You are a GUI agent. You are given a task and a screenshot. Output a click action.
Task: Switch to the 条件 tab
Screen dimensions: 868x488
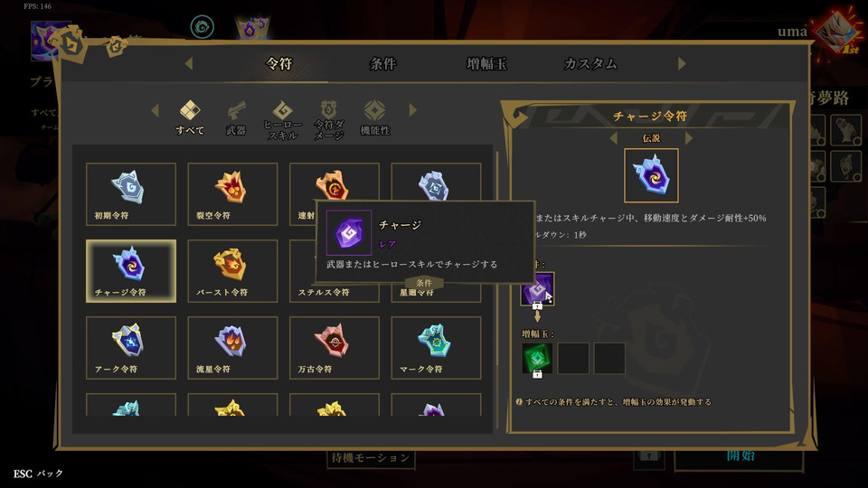382,63
